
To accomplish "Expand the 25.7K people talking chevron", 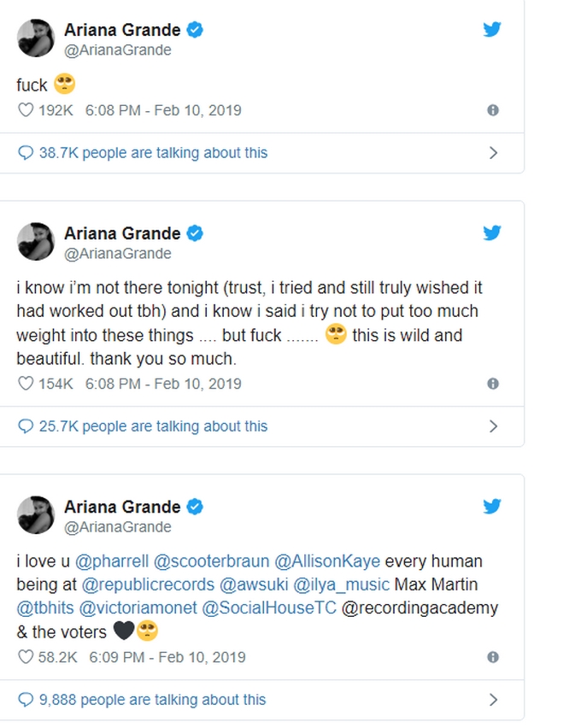I will pyautogui.click(x=493, y=426).
